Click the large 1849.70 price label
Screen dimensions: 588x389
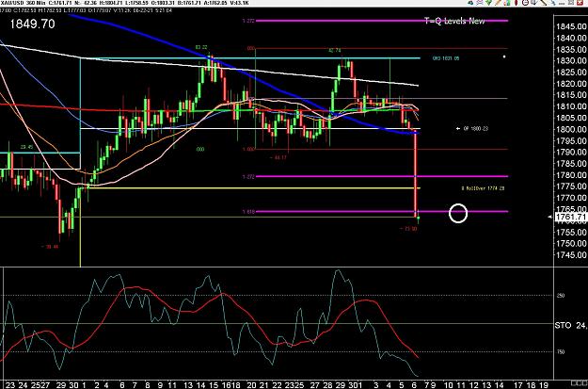(x=32, y=24)
